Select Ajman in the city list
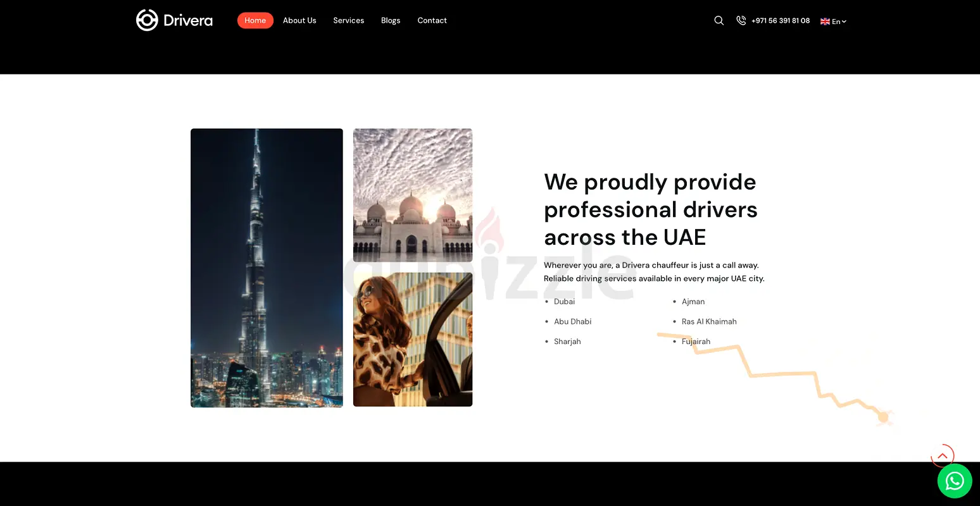Viewport: 980px width, 506px height. point(693,302)
